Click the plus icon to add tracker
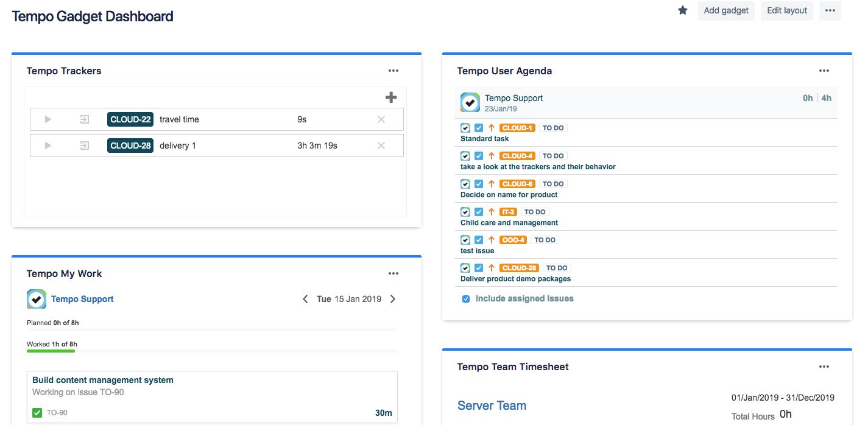Image resolution: width=868 pixels, height=425 pixels. (391, 97)
